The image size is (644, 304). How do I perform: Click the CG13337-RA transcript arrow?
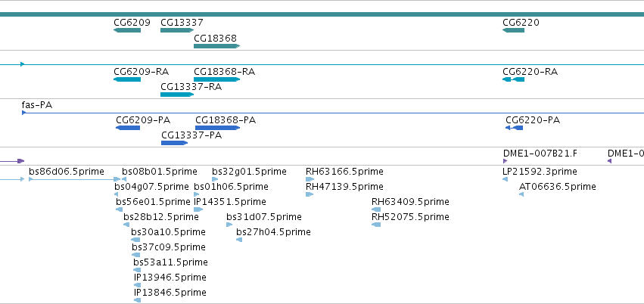click(x=177, y=95)
